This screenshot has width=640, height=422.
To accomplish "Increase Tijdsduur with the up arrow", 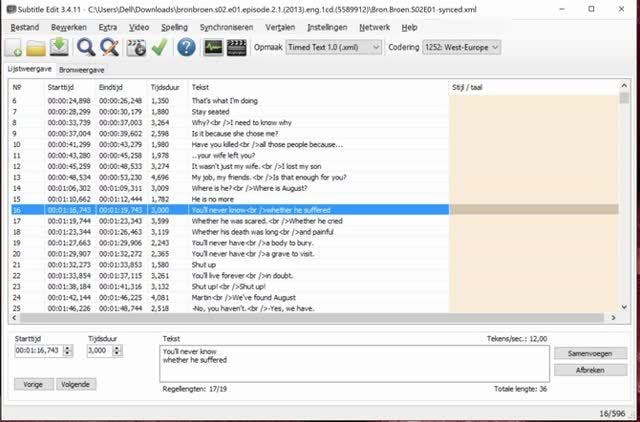I will (117, 348).
